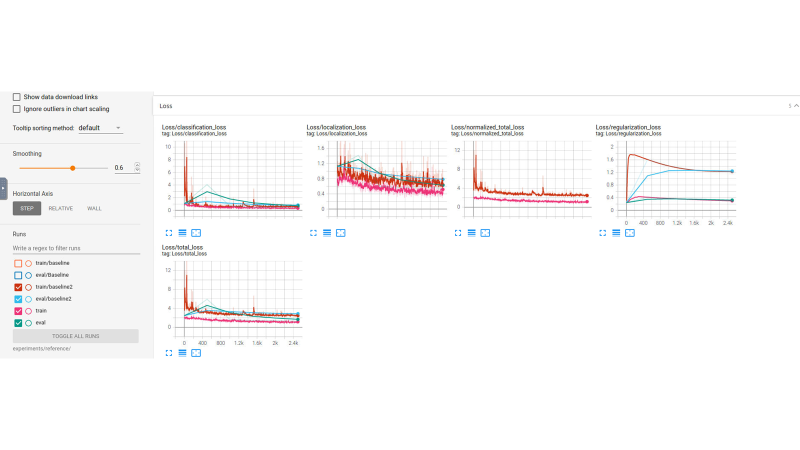Toggle y-axis log scale for total_loss
Screen dimensions: 800x450
(x=182, y=353)
